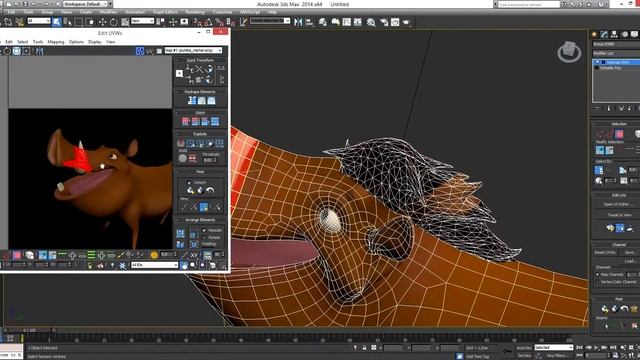Click the Reset Peel icon in Edit UVWs
Viewport: 640px width, 360px height.
pyautogui.click(x=210, y=190)
